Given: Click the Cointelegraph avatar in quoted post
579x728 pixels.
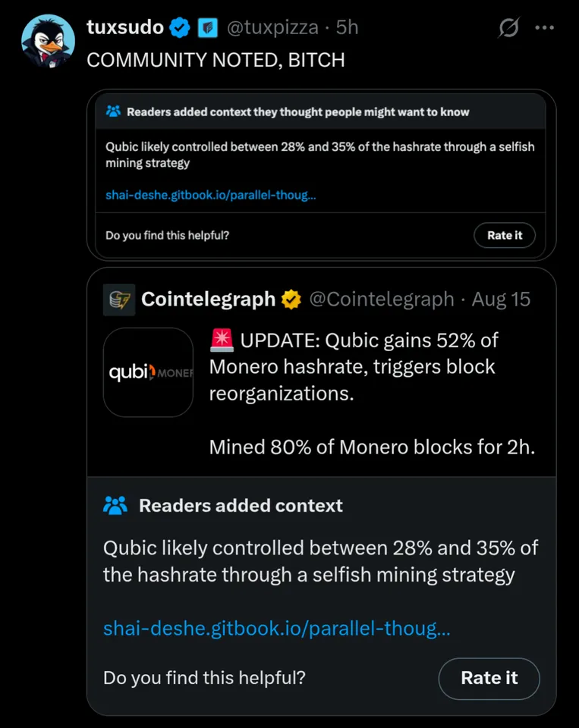Looking at the screenshot, I should (118, 300).
